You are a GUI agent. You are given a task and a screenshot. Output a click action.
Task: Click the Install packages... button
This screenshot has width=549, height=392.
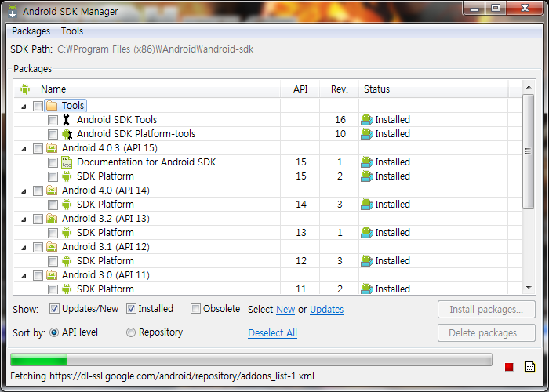(486, 310)
